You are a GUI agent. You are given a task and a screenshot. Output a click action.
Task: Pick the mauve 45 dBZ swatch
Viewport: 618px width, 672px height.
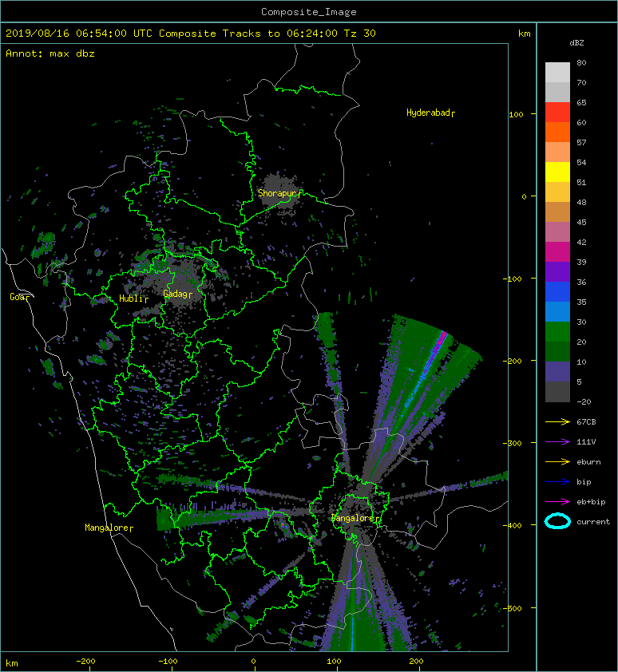tap(557, 232)
